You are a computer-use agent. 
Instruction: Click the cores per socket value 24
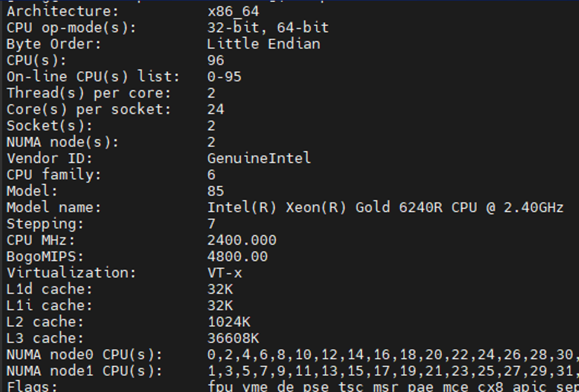coord(216,110)
